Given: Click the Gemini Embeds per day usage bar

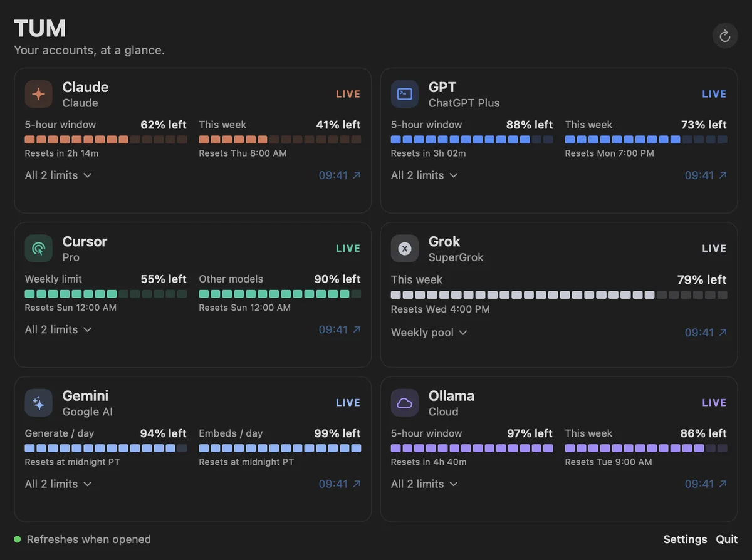Looking at the screenshot, I should click(x=280, y=448).
